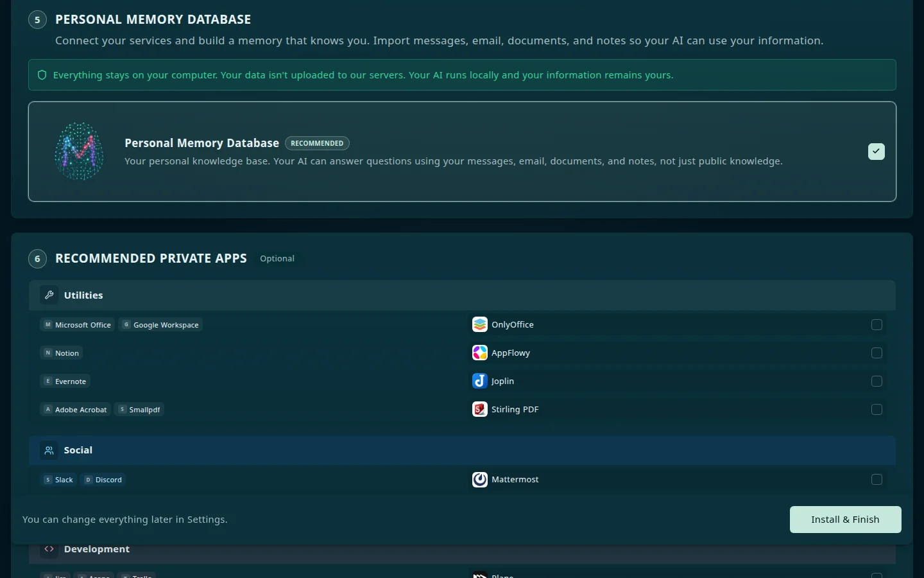Click the Social people icon
Image resolution: width=924 pixels, height=578 pixels.
tap(49, 450)
